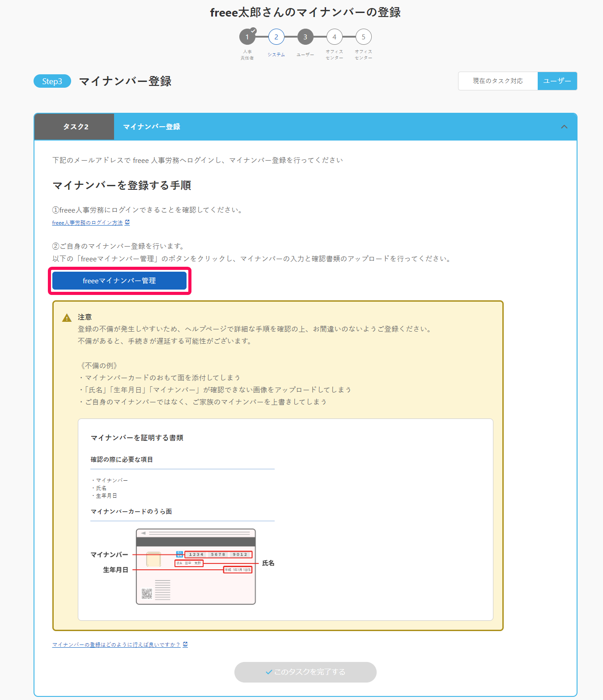Click step 5 オフィスセンター circle
Image resolution: width=603 pixels, height=700 pixels.
click(x=363, y=37)
